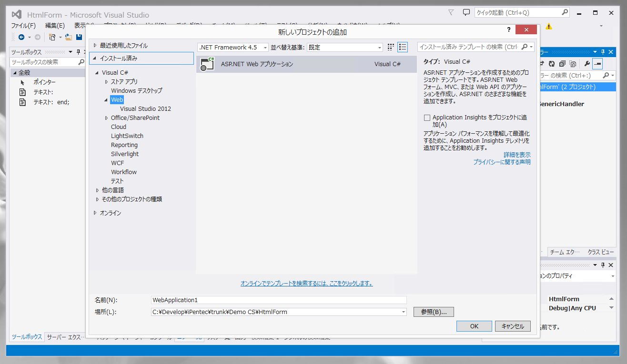Open the ファイル(F) menu
The height and width of the screenshot is (364, 627).
(23, 26)
